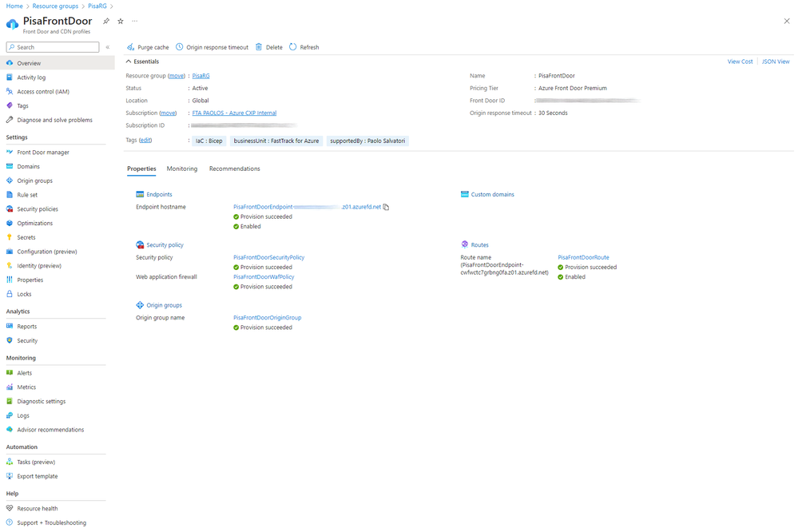Pin PisaFrontDoor to dashboard

106,22
